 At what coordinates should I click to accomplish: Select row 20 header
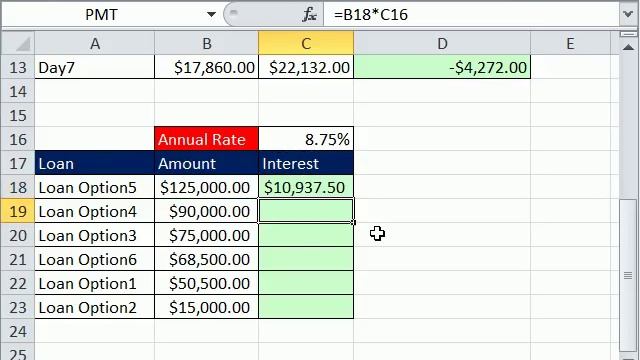pyautogui.click(x=18, y=236)
